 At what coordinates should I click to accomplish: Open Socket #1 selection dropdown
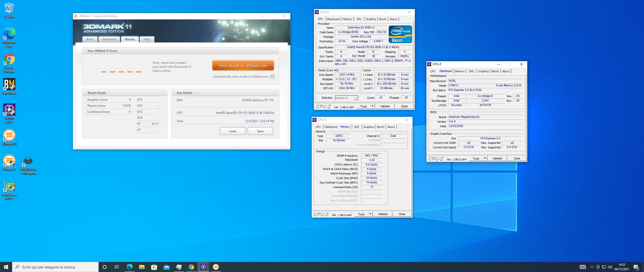click(346, 98)
